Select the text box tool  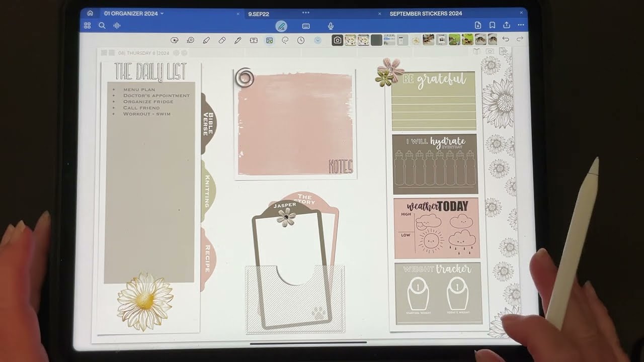pos(254,40)
